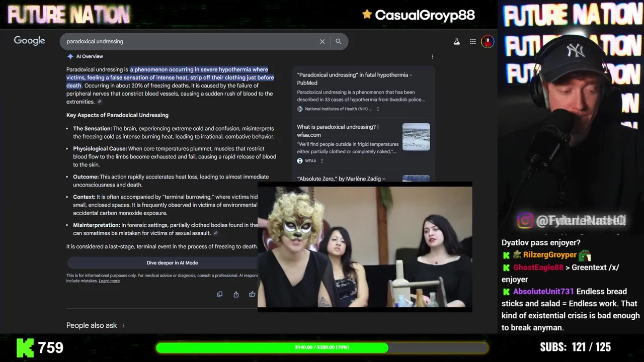The image size is (644, 362).
Task: Click the 'Dyatlov pass enjoyer?' chat message
Action: point(541,243)
